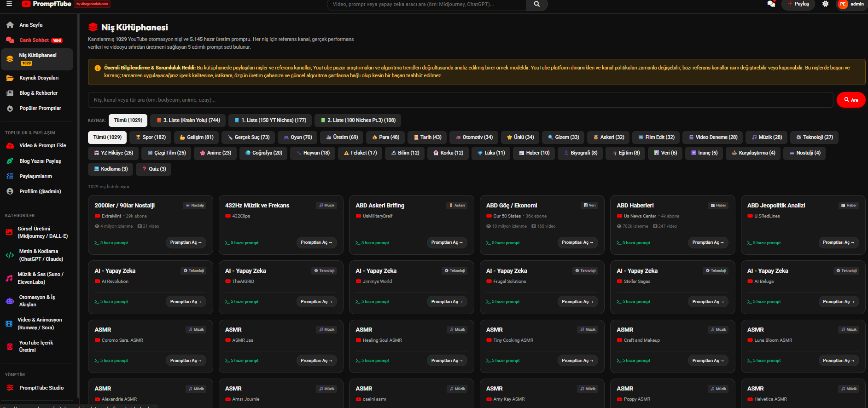Select the Gerçek Suç (73) chip

pyautogui.click(x=248, y=137)
